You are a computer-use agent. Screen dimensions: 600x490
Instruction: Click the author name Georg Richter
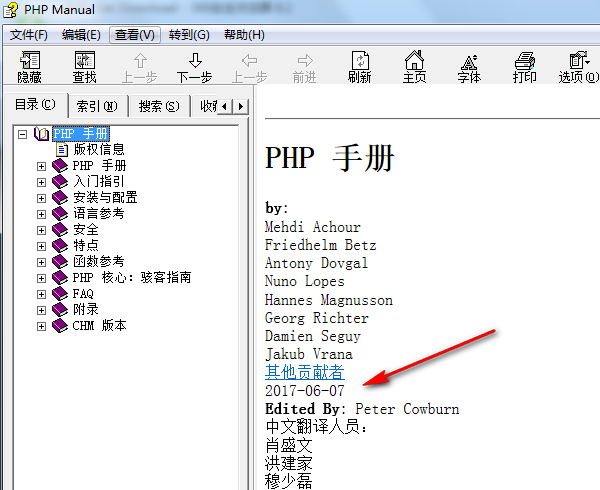coord(317,318)
